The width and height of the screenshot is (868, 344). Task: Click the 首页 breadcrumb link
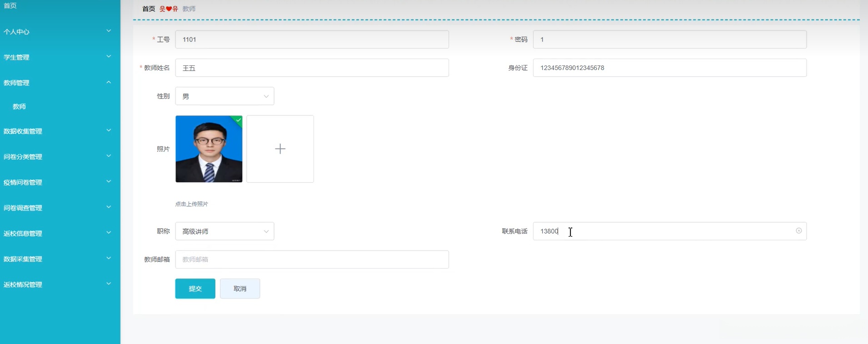pyautogui.click(x=149, y=9)
